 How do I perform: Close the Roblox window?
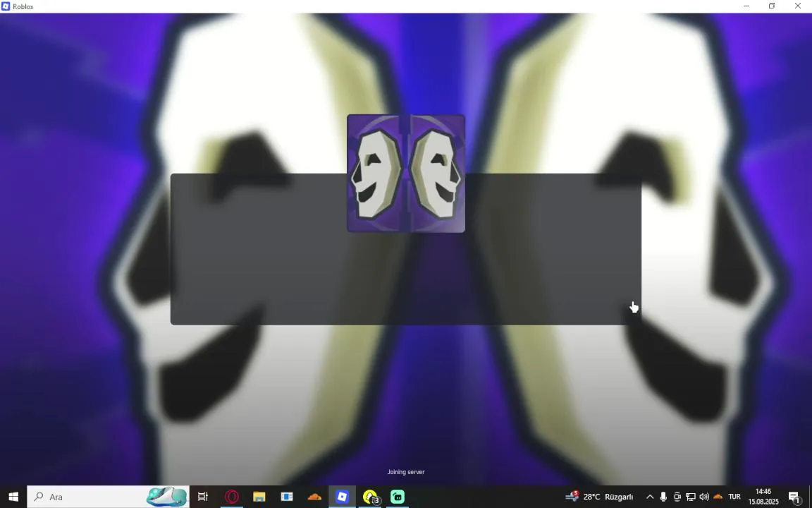[797, 6]
